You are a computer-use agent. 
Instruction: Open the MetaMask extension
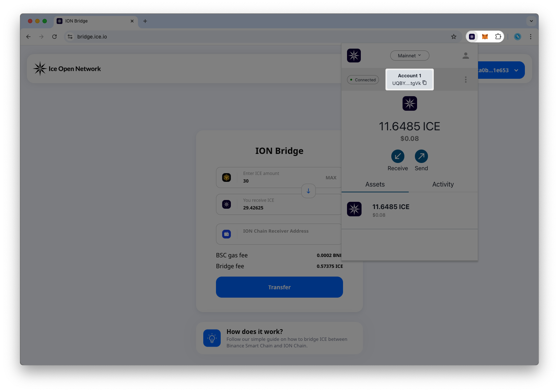pyautogui.click(x=485, y=37)
